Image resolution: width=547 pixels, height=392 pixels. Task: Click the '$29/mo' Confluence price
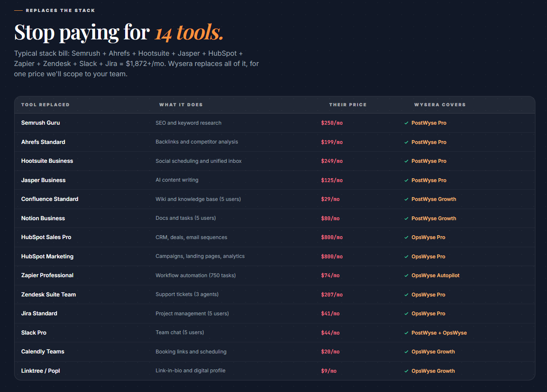tap(330, 199)
